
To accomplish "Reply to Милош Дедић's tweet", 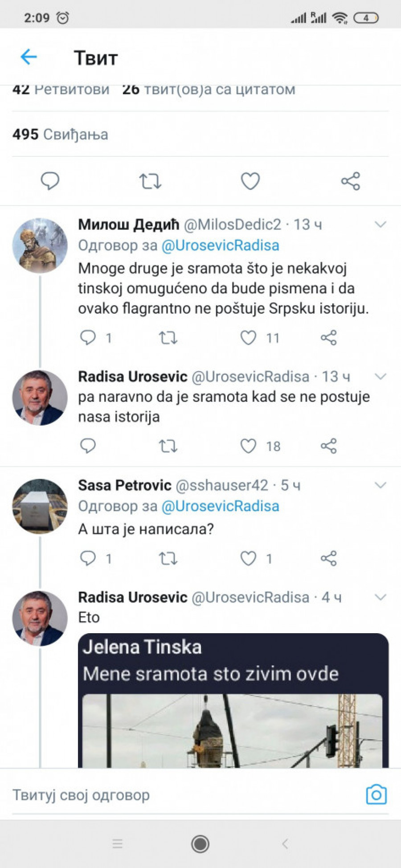I will tap(88, 338).
